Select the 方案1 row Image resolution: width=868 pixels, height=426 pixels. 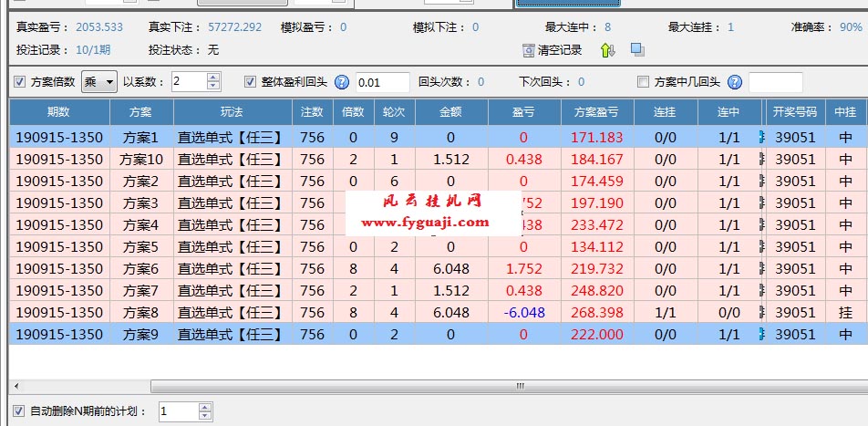tap(439, 137)
